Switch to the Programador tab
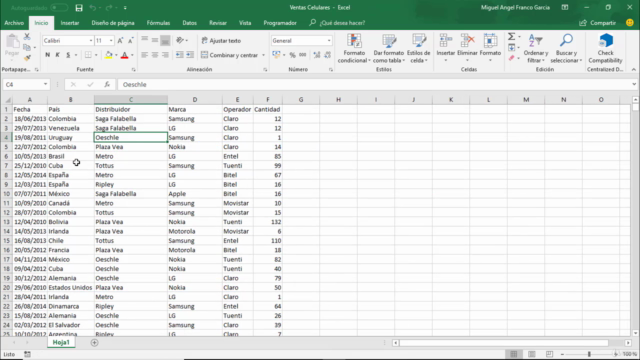 pos(280,23)
